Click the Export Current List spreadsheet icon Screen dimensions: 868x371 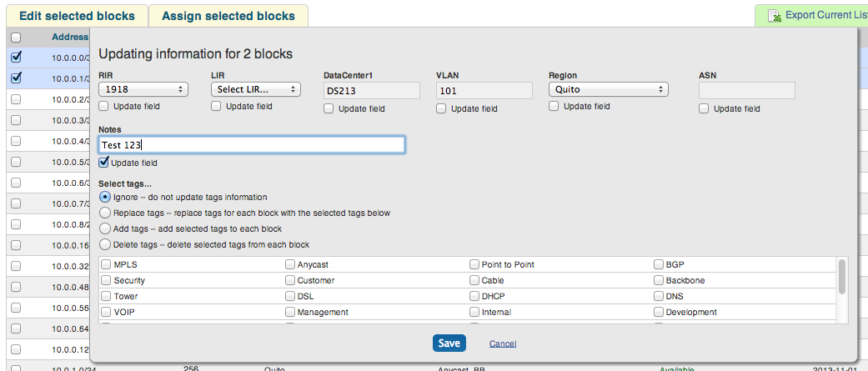click(774, 16)
